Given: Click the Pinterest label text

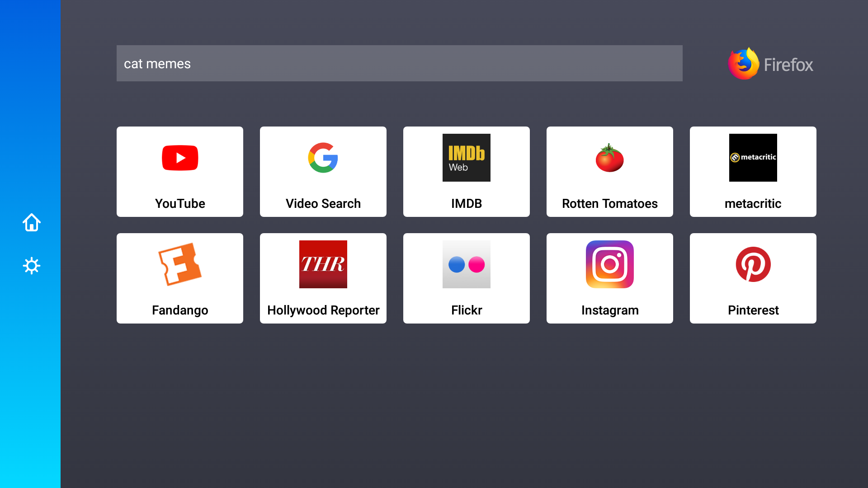Looking at the screenshot, I should pyautogui.click(x=753, y=310).
